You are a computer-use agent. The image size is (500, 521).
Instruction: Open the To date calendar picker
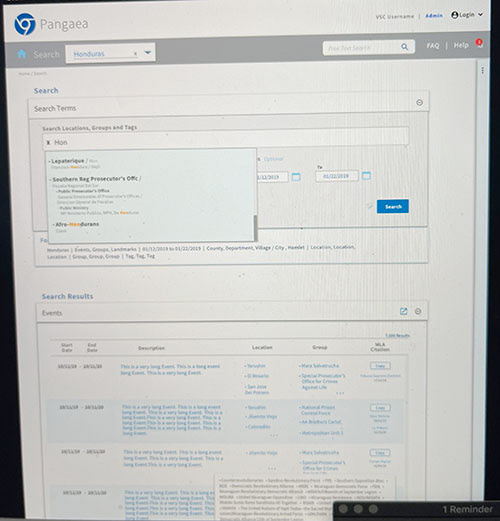pos(366,175)
